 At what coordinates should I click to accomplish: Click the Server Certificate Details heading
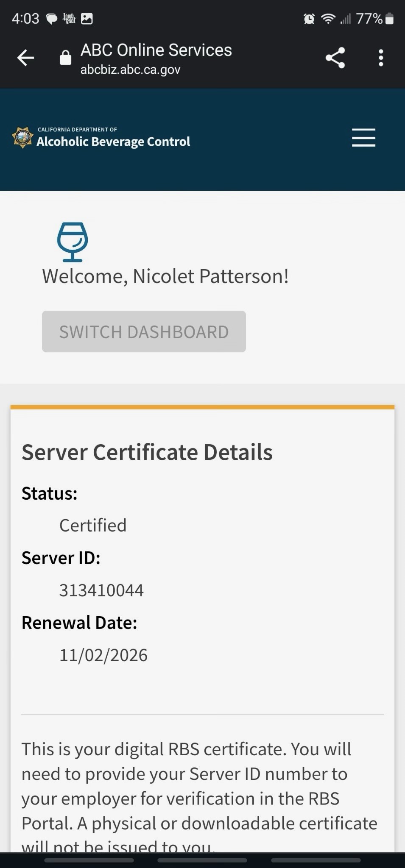[x=147, y=452]
